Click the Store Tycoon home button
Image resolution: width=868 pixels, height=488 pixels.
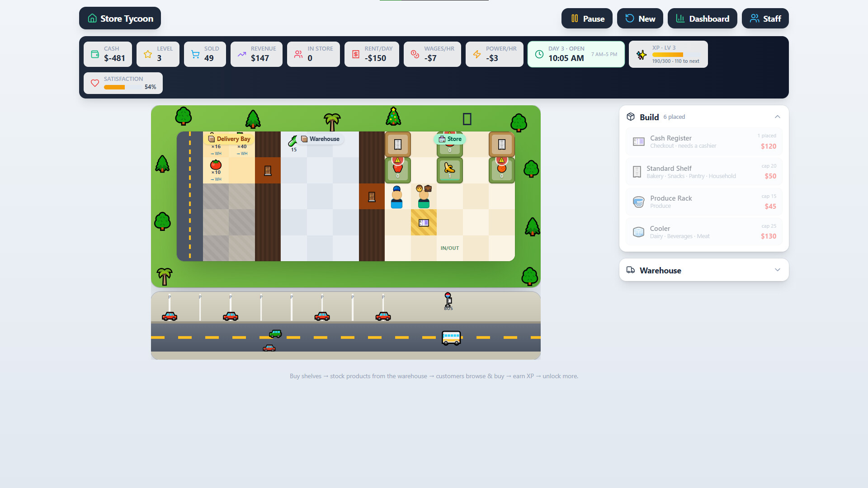tap(120, 19)
